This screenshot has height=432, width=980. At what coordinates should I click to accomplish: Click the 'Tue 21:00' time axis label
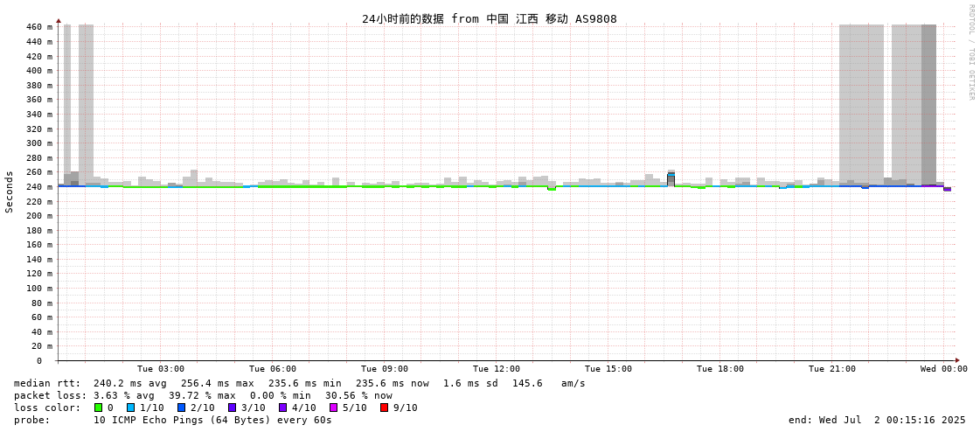click(832, 369)
